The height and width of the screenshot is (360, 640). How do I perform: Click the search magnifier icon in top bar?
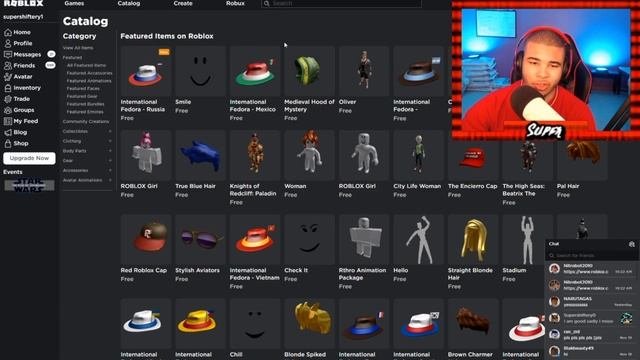pyautogui.click(x=267, y=3)
